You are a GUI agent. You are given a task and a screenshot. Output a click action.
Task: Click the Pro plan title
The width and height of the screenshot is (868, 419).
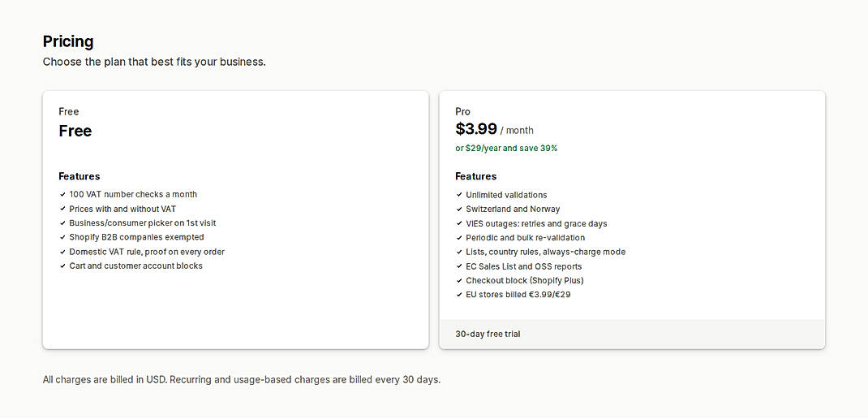click(x=462, y=111)
